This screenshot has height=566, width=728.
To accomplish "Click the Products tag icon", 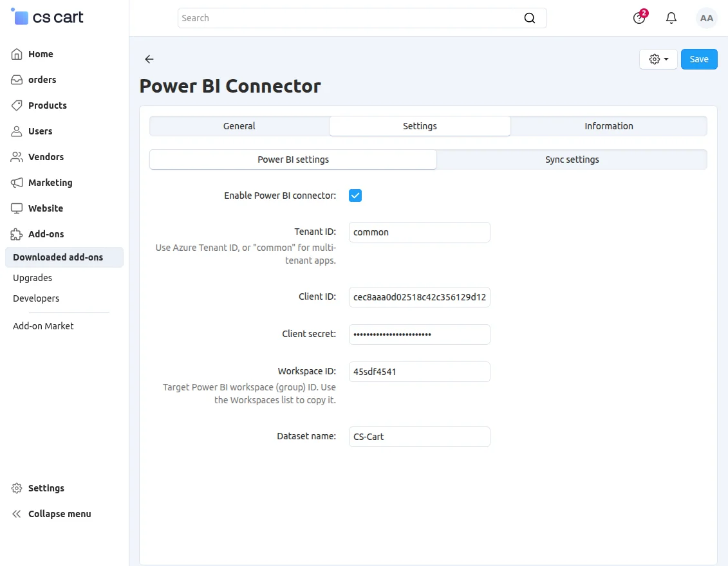I will pos(17,105).
